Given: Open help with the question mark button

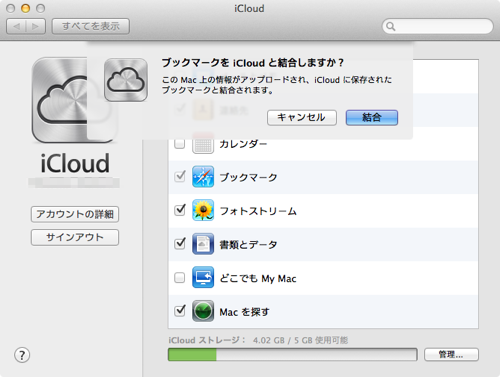Looking at the screenshot, I should [22, 355].
